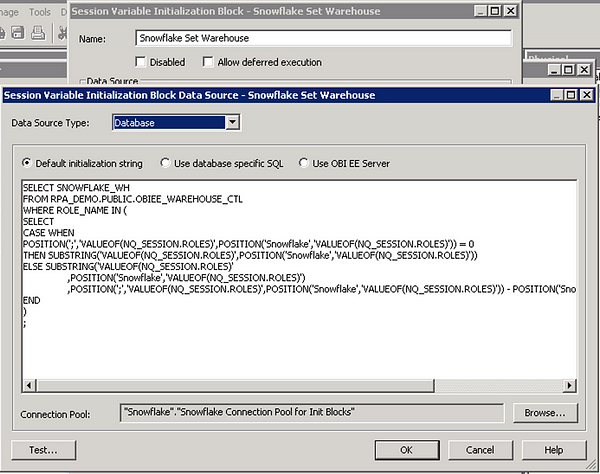Image resolution: width=600 pixels, height=474 pixels.
Task: Click the Name field containing Snowflake Set Warehouse
Action: (x=323, y=38)
